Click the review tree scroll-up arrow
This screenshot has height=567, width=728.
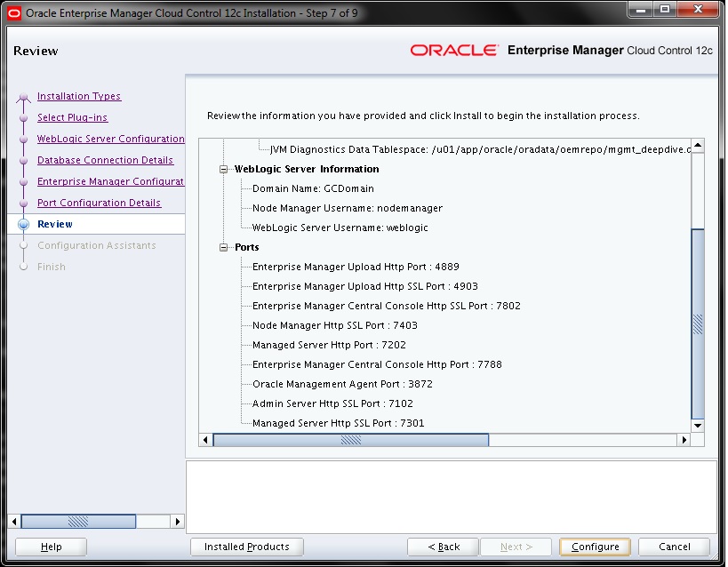pos(698,146)
